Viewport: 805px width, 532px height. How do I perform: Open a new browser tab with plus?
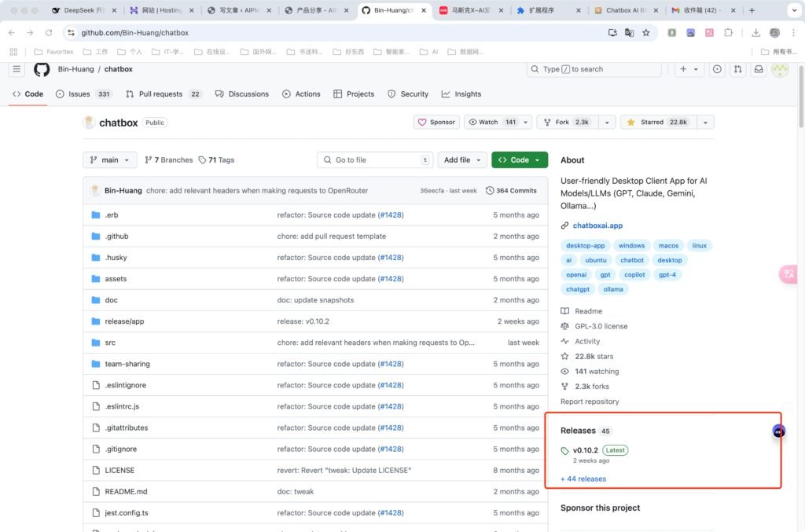752,10
